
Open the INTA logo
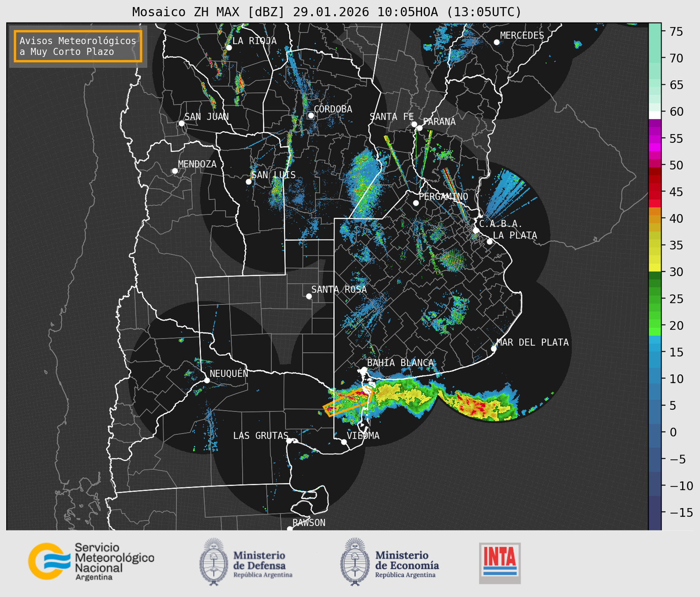click(500, 563)
